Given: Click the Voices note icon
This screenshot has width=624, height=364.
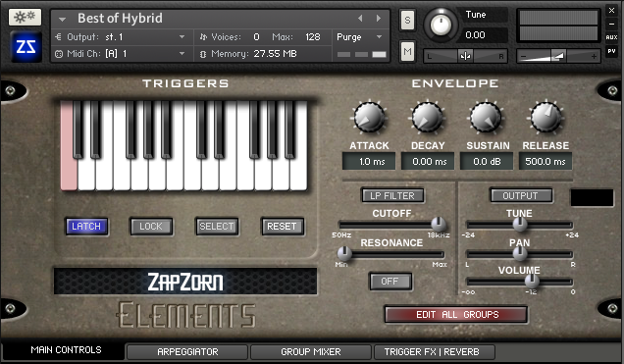Looking at the screenshot, I should tap(203, 37).
